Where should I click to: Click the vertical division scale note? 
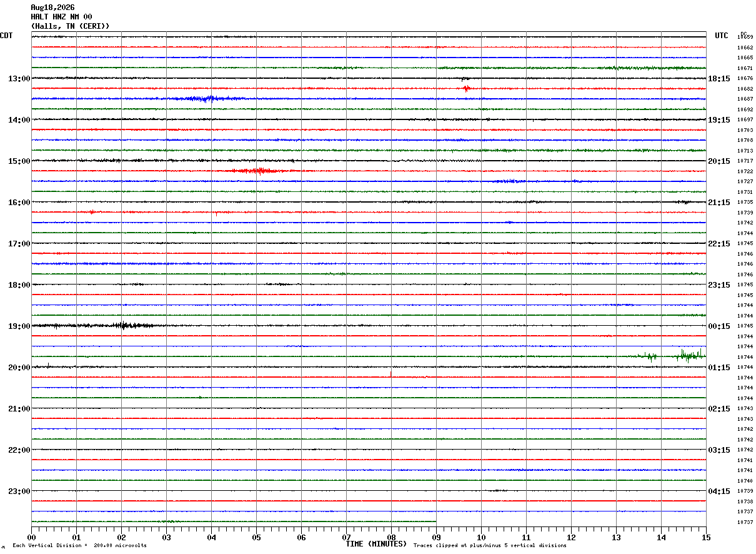pos(80,546)
